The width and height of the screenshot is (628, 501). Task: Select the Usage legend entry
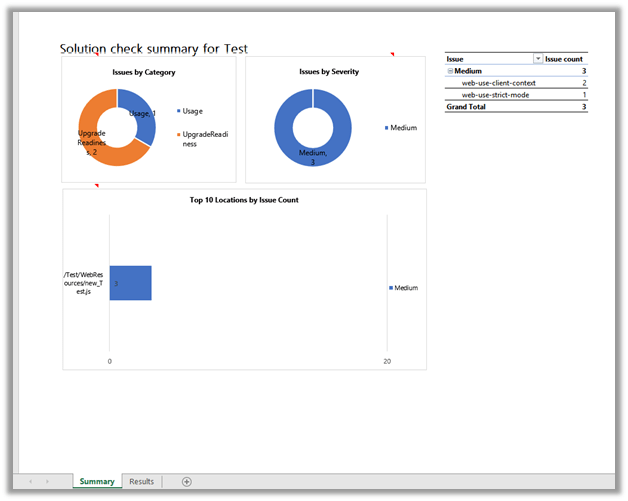tap(192, 111)
